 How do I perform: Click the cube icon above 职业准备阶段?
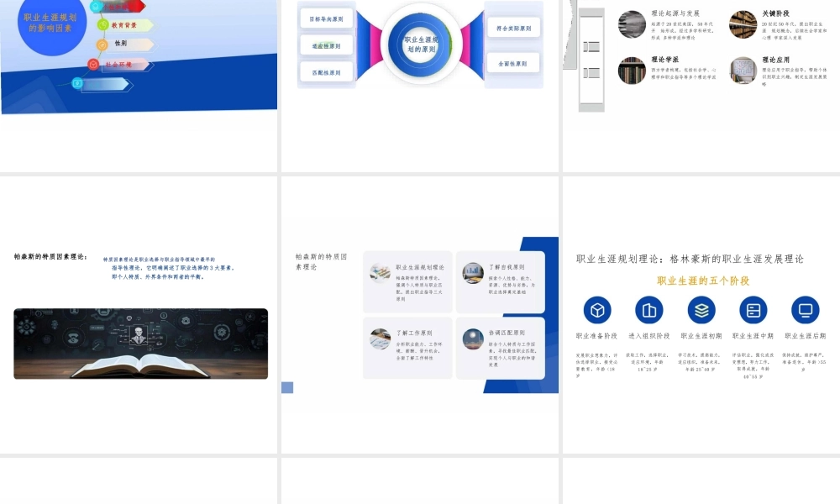coord(596,310)
